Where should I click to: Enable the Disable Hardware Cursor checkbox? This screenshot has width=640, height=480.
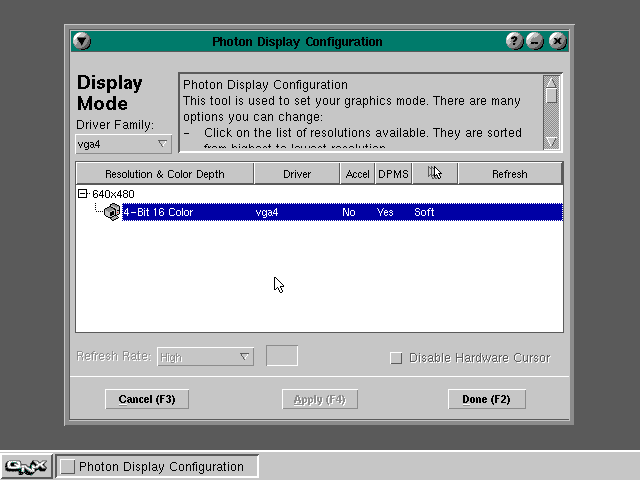[396, 358]
